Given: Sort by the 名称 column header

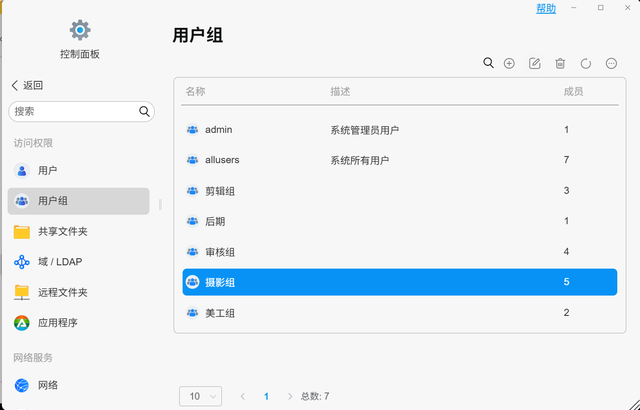Looking at the screenshot, I should (x=195, y=91).
